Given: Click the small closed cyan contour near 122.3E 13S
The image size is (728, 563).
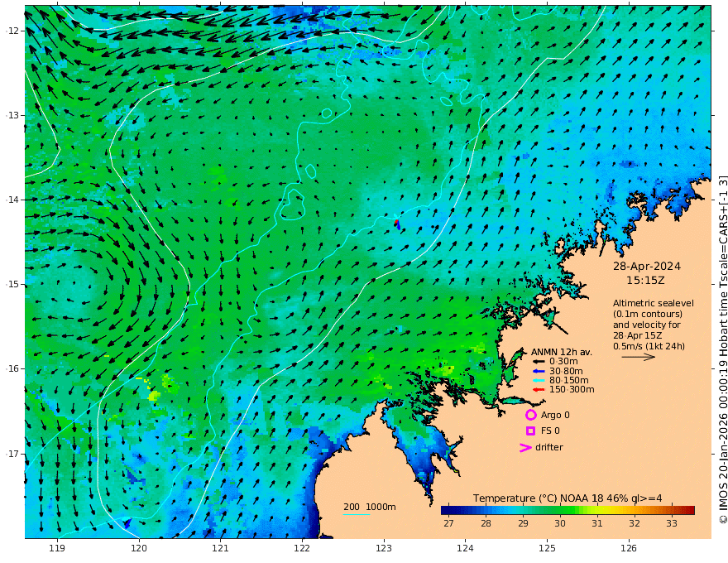Looking at the screenshot, I should coord(327,113).
